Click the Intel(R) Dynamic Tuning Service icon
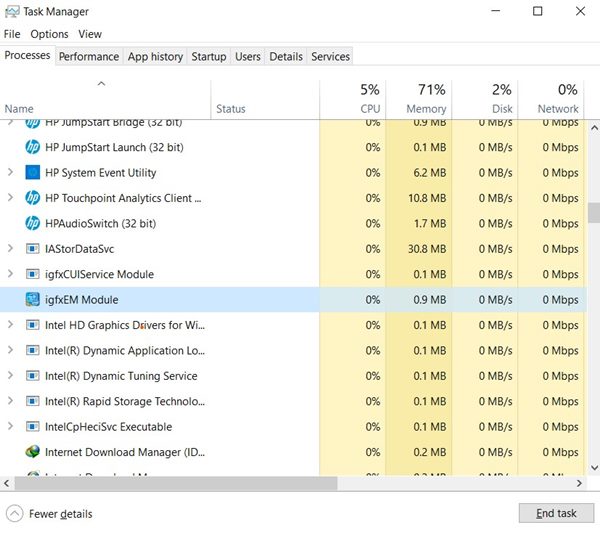Screen dimensions: 600x535 point(33,376)
